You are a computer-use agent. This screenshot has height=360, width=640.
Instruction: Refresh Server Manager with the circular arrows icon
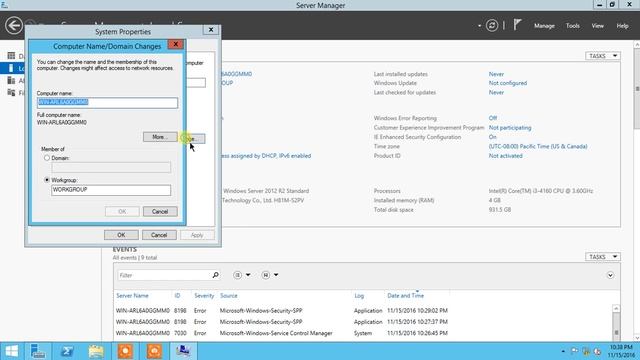492,26
